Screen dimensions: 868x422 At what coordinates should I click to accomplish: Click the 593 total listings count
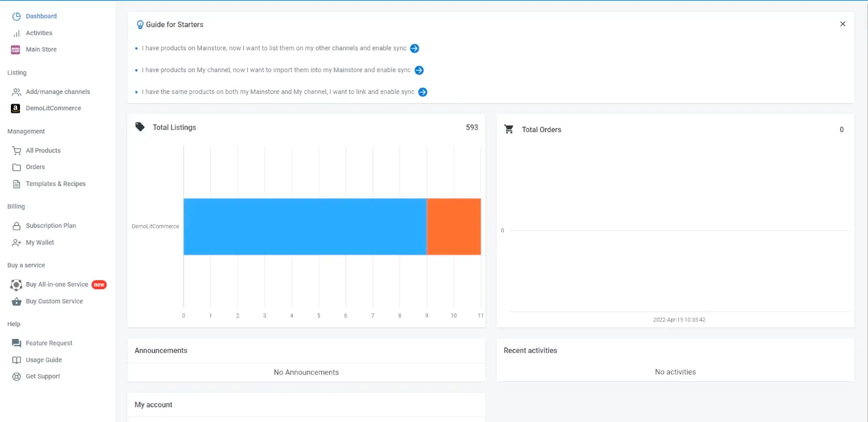[472, 127]
